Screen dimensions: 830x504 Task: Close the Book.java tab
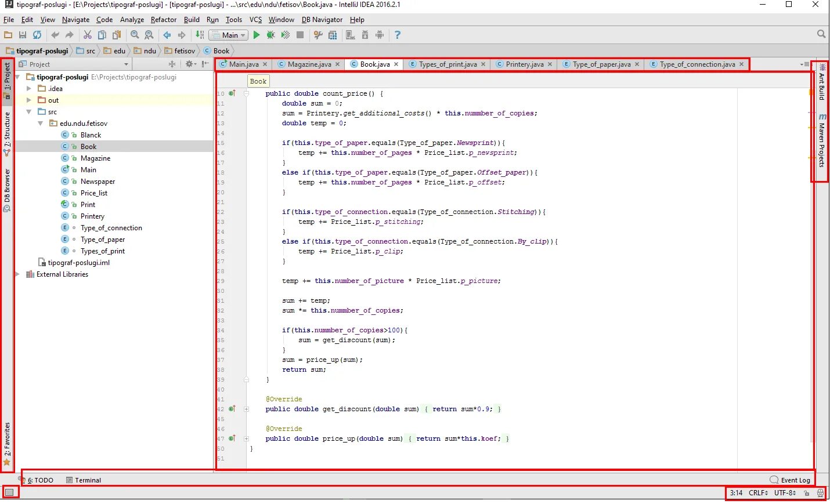[396, 64]
